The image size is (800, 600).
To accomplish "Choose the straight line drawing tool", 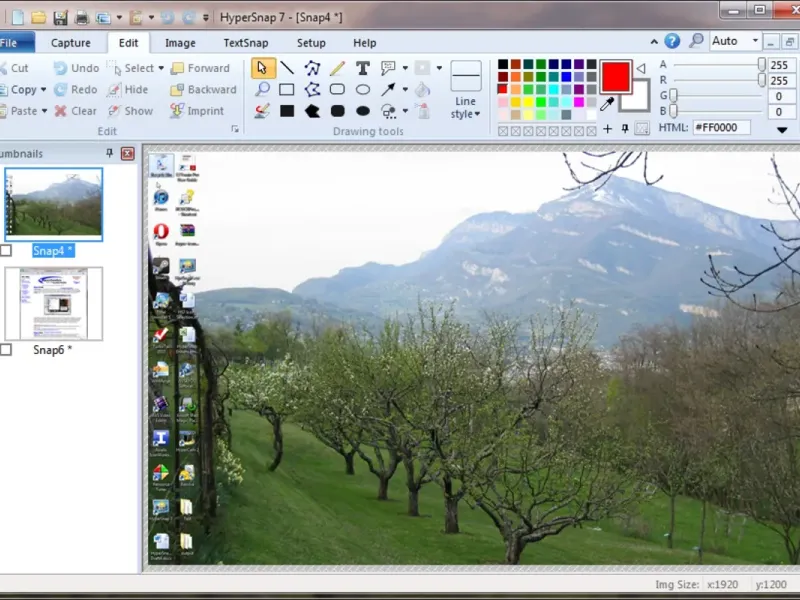I will [287, 68].
